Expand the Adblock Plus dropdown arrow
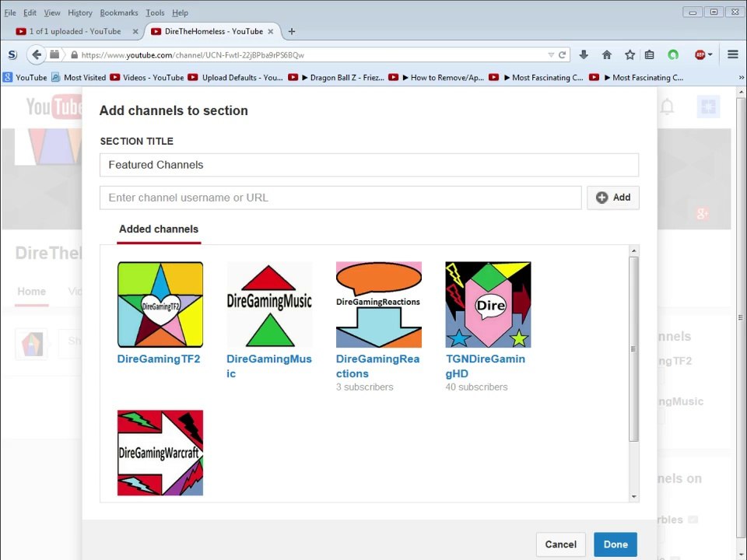 coord(710,54)
